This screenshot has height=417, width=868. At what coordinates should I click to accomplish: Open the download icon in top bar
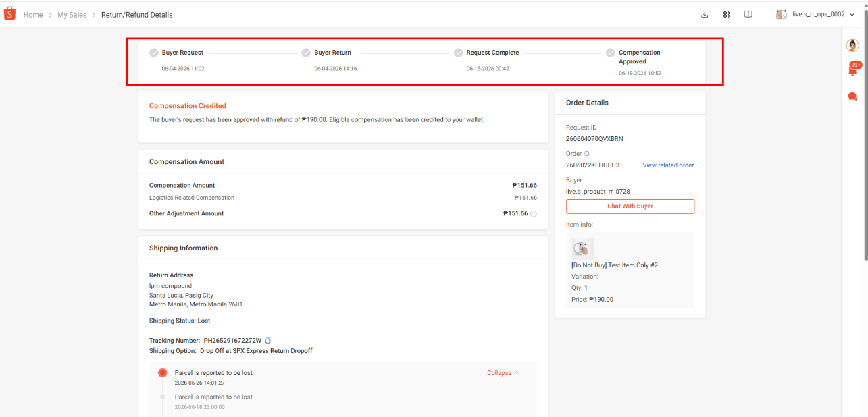pyautogui.click(x=705, y=14)
